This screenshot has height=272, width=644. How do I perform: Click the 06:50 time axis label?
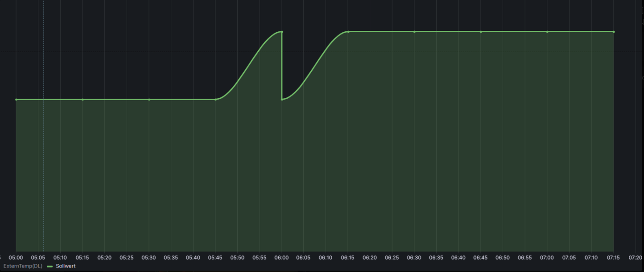coord(503,258)
